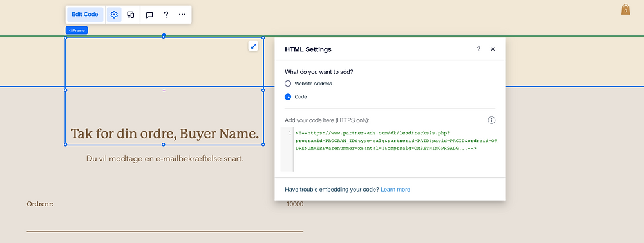The width and height of the screenshot is (644, 243).
Task: Click the 'Du vil modtage en e-mailbekræftelse snart.' text
Action: pos(165,159)
